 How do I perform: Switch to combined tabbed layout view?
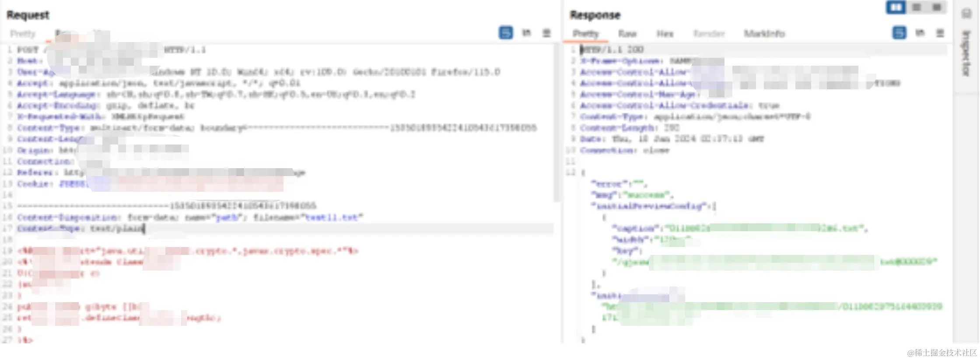[936, 7]
